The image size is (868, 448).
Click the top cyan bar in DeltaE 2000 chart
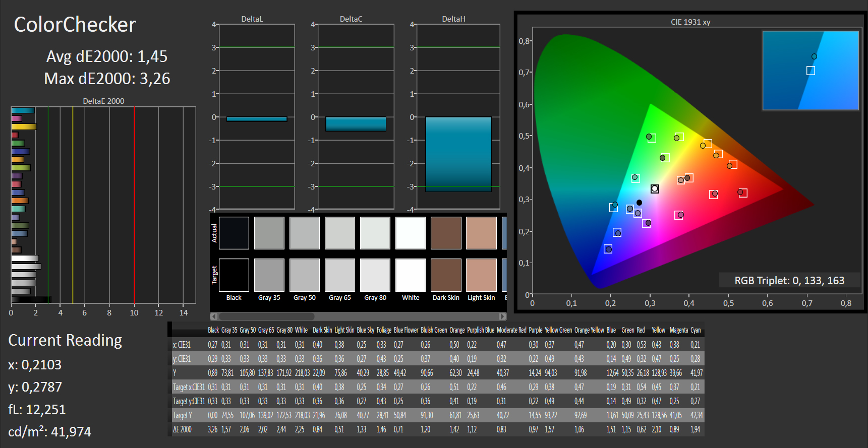[23, 110]
